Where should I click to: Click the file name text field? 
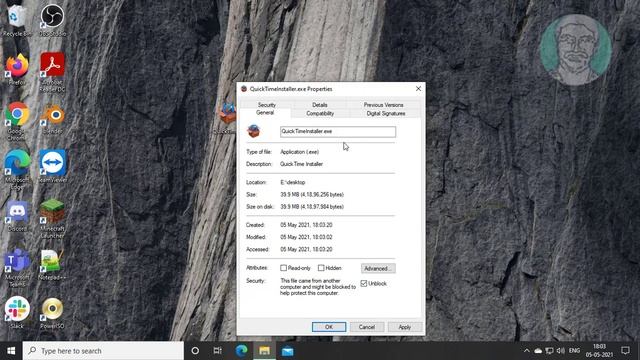tap(338, 131)
